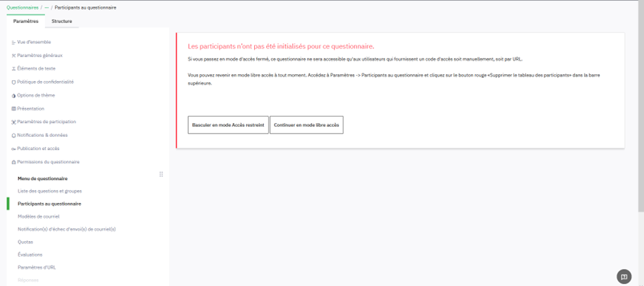Screen dimensions: 644x286
Task: Click the Présentation icon in sidebar
Action: point(14,109)
